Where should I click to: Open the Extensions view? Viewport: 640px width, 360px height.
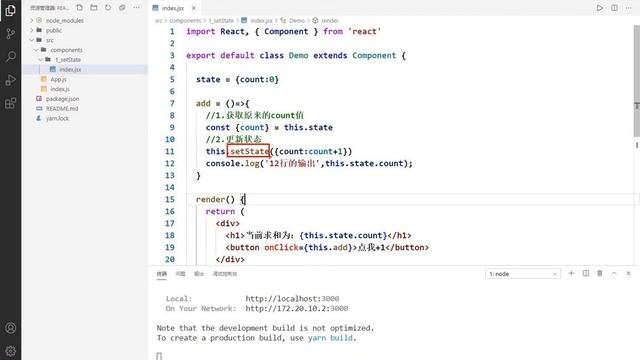click(11, 103)
